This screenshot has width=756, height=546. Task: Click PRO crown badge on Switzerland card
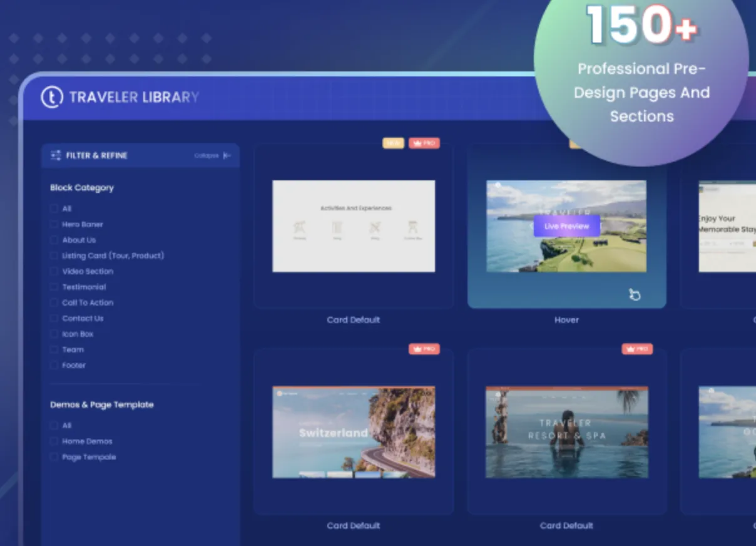pos(424,349)
